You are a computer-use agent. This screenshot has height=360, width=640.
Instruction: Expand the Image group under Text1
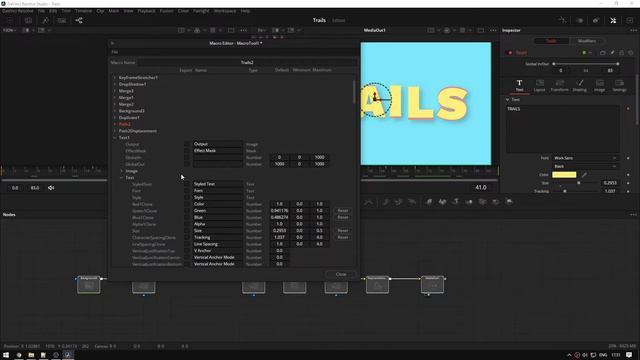tap(121, 171)
